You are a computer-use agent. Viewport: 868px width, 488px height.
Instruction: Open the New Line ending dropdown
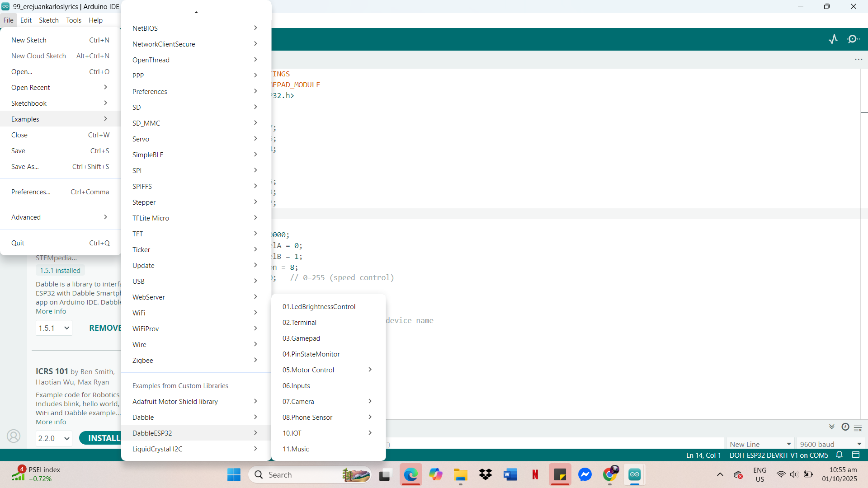760,444
